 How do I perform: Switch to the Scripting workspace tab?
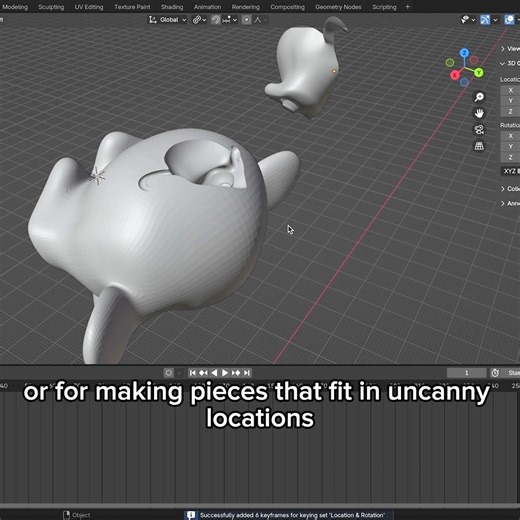(x=384, y=7)
